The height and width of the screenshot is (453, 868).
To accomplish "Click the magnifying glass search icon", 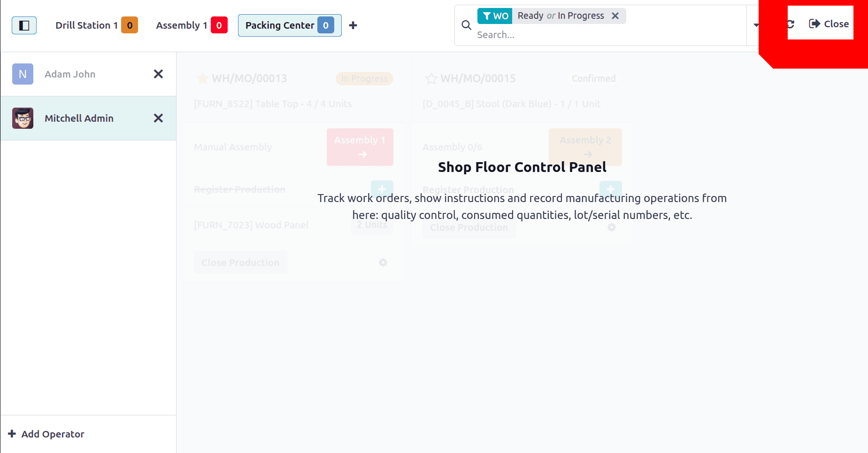I will [x=466, y=25].
